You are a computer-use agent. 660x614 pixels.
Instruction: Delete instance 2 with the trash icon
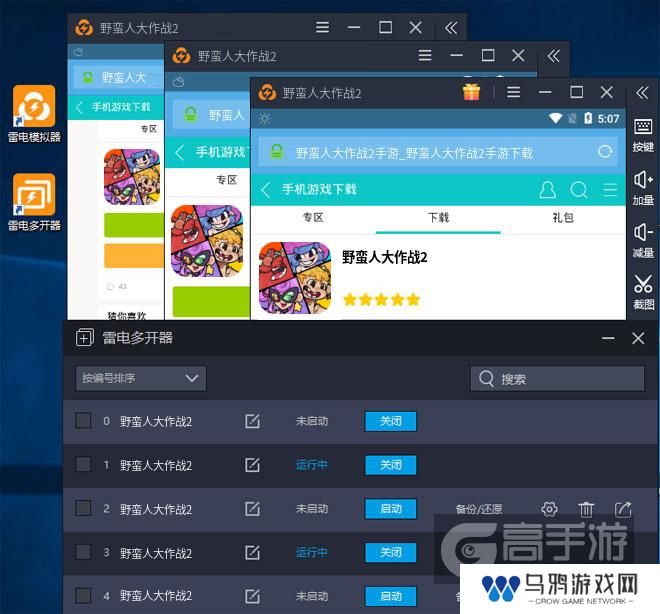(x=586, y=509)
